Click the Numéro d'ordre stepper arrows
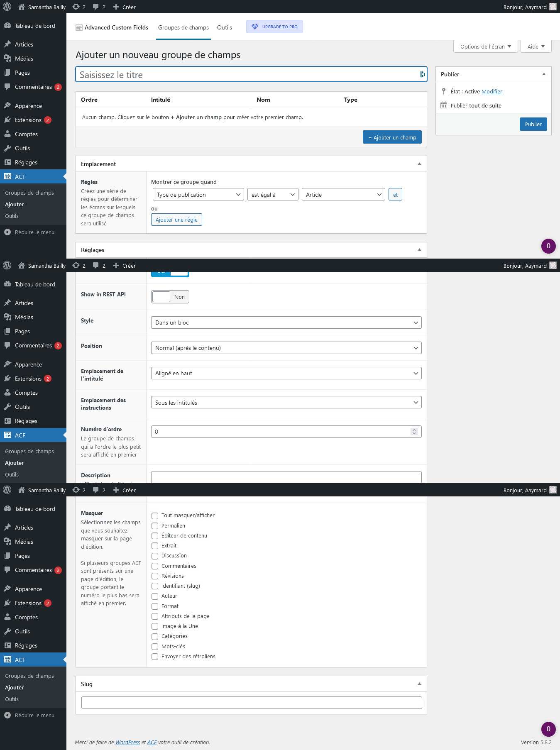This screenshot has width=560, height=750. point(414,432)
